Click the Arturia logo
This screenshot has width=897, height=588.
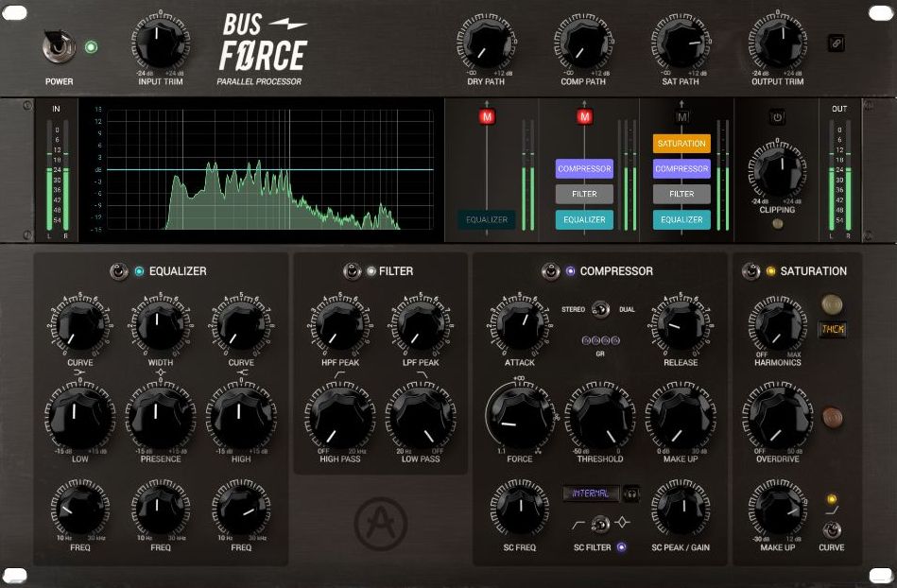[383, 526]
